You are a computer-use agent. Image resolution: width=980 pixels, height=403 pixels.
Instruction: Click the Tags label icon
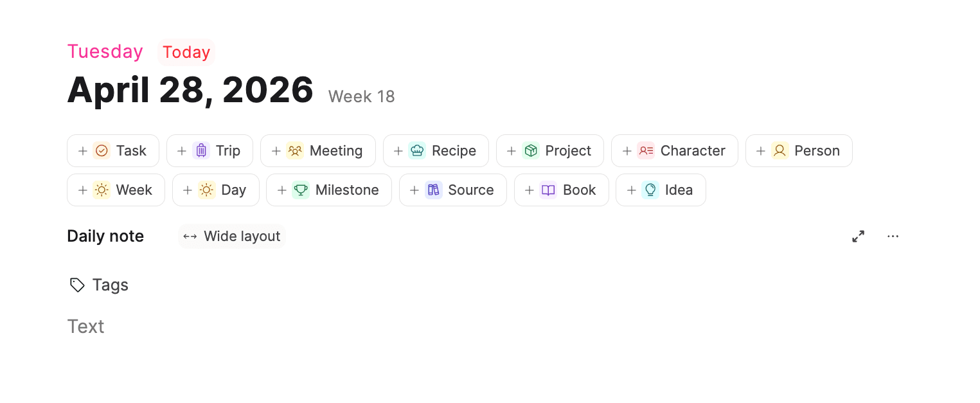tap(77, 285)
